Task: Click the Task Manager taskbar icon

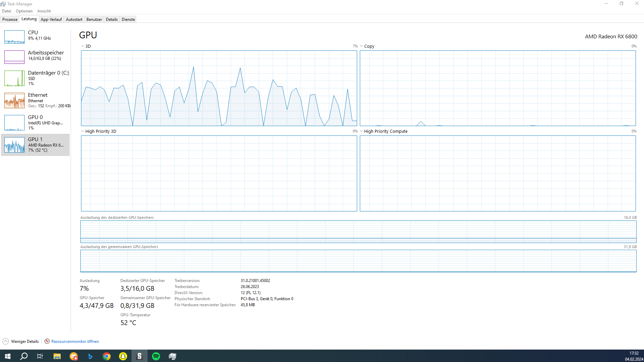Action: click(x=172, y=356)
